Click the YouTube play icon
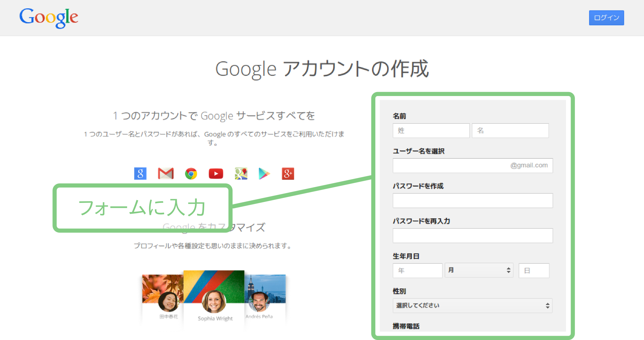The width and height of the screenshot is (644, 340). point(216,174)
